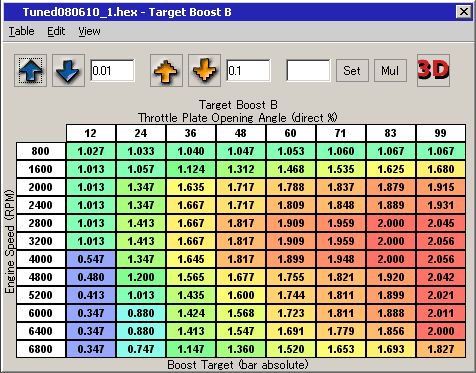The image size is (476, 373).
Task: Select the 2800 RPM row header
Action: 41,223
